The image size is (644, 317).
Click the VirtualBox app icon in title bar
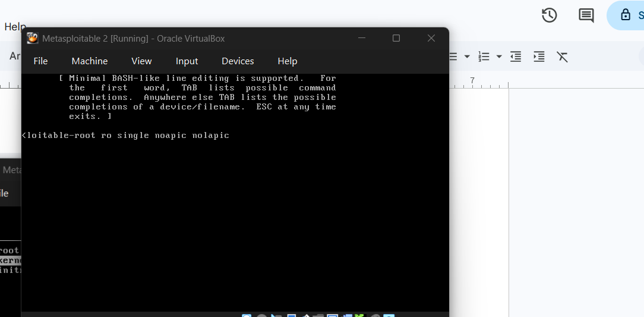[x=33, y=39]
